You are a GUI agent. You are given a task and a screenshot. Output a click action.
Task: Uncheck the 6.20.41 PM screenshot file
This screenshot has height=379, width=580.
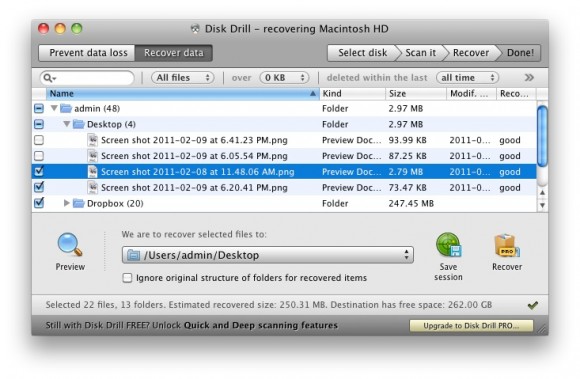tap(39, 187)
